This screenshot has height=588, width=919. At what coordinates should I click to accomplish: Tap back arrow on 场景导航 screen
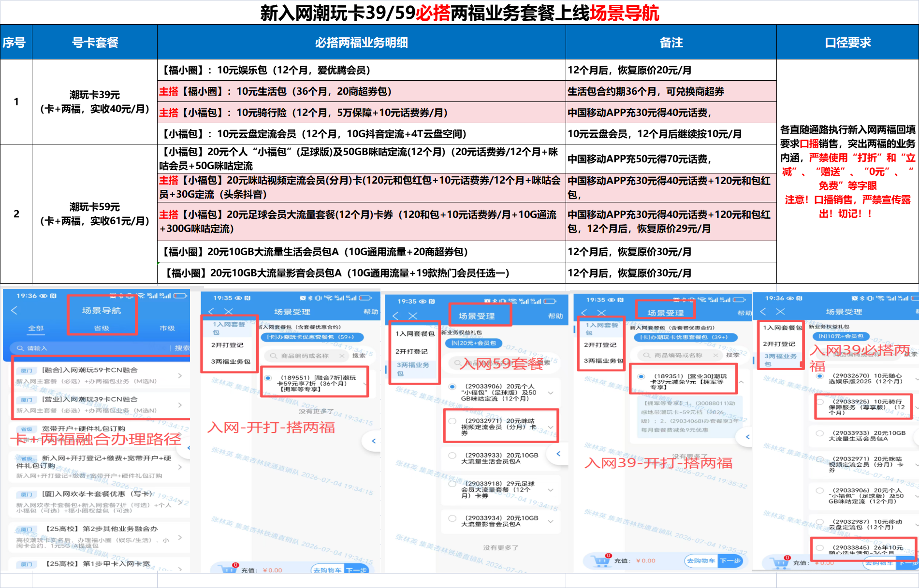[x=14, y=310]
